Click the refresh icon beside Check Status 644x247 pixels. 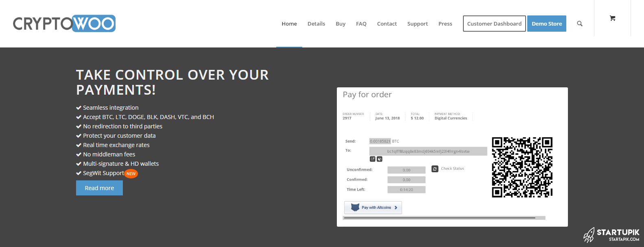click(x=435, y=169)
